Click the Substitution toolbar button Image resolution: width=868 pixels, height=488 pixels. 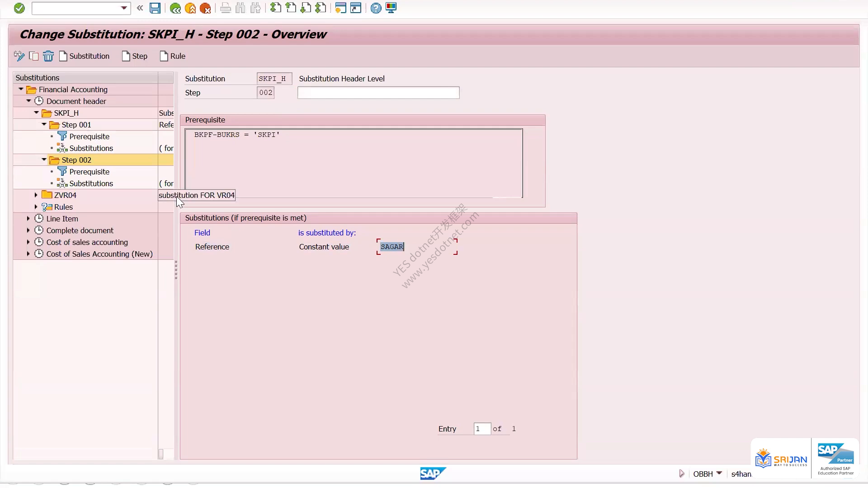point(85,56)
